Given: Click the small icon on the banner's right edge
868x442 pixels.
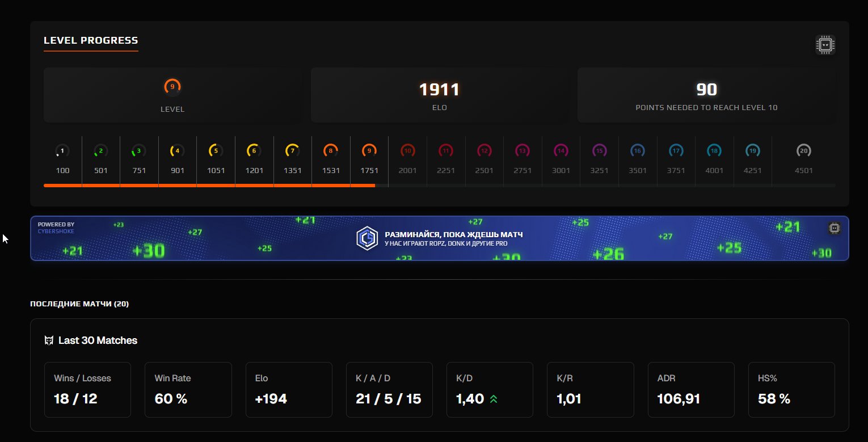Looking at the screenshot, I should pos(835,228).
